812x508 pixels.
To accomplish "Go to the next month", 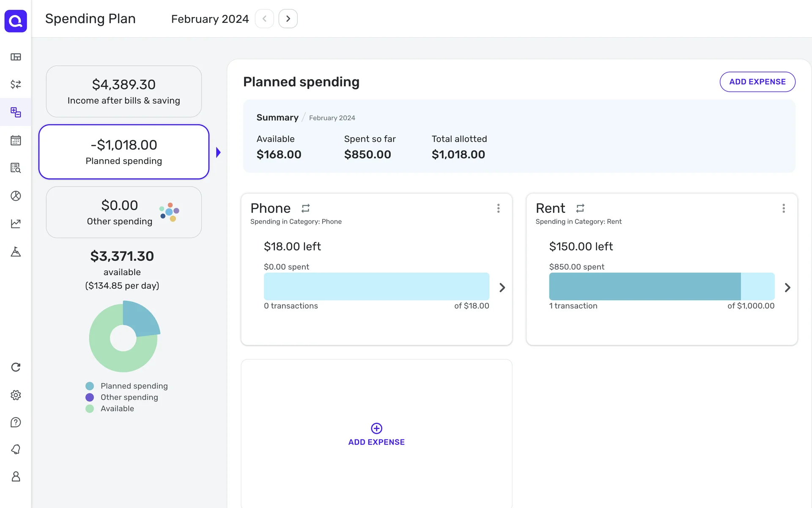I will (288, 19).
